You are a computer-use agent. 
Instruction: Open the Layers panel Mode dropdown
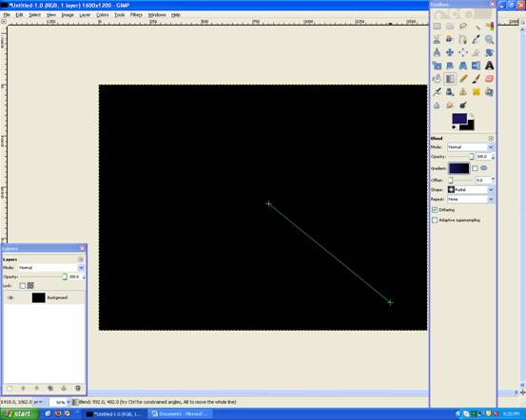50,268
